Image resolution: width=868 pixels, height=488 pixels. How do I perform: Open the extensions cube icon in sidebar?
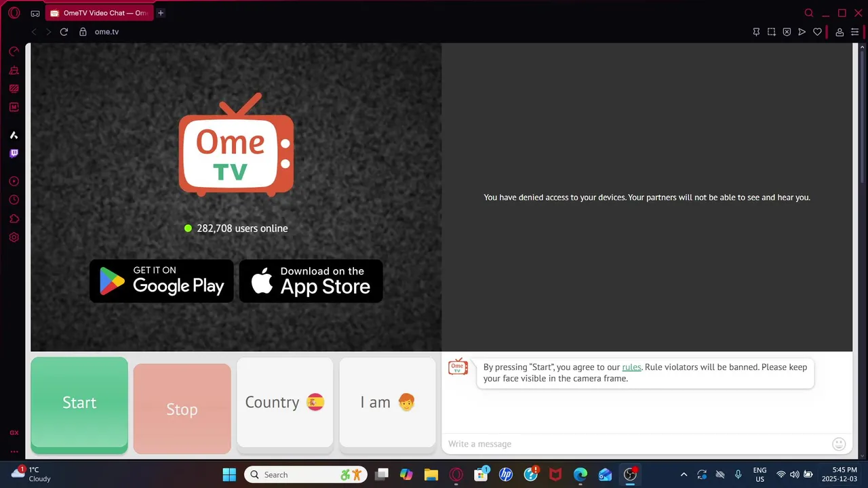point(14,219)
